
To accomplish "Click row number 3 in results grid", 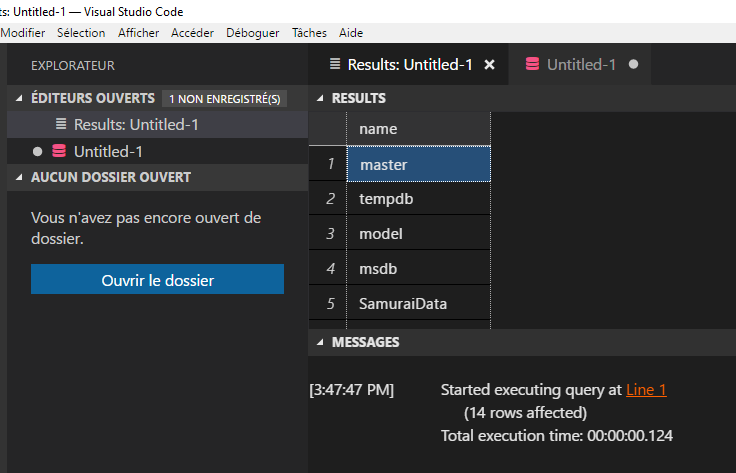I will pos(328,234).
